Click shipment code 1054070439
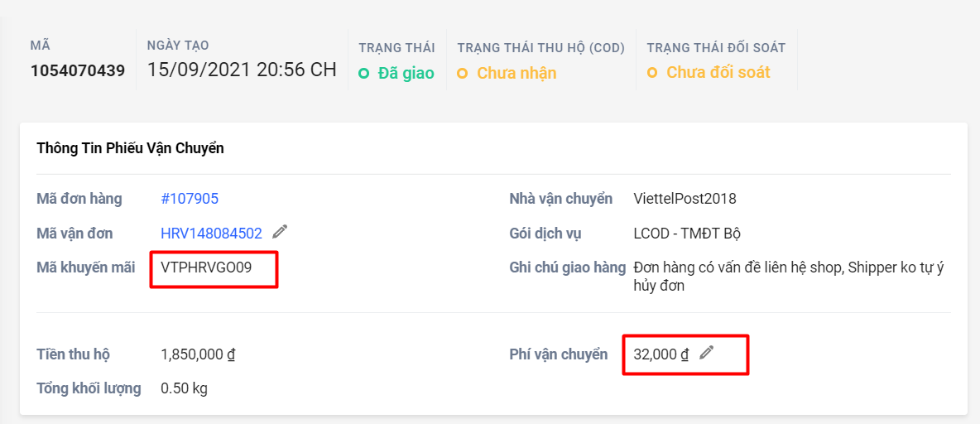 pos(78,70)
